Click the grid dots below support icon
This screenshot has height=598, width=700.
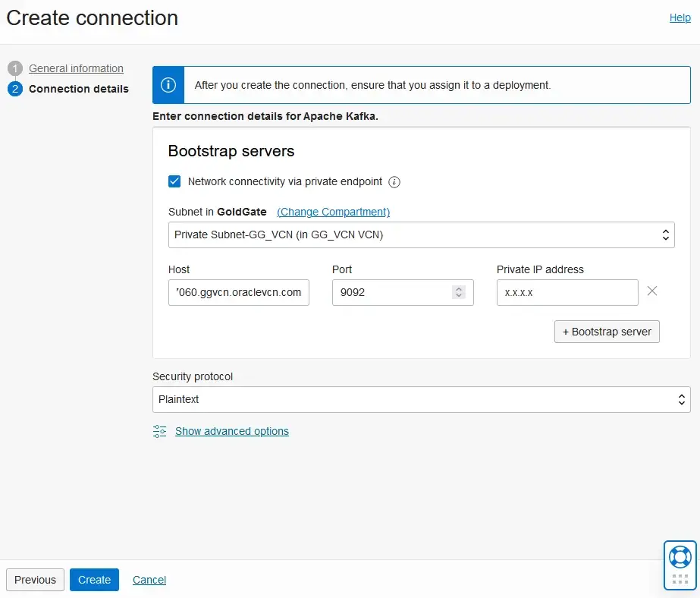tap(680, 580)
